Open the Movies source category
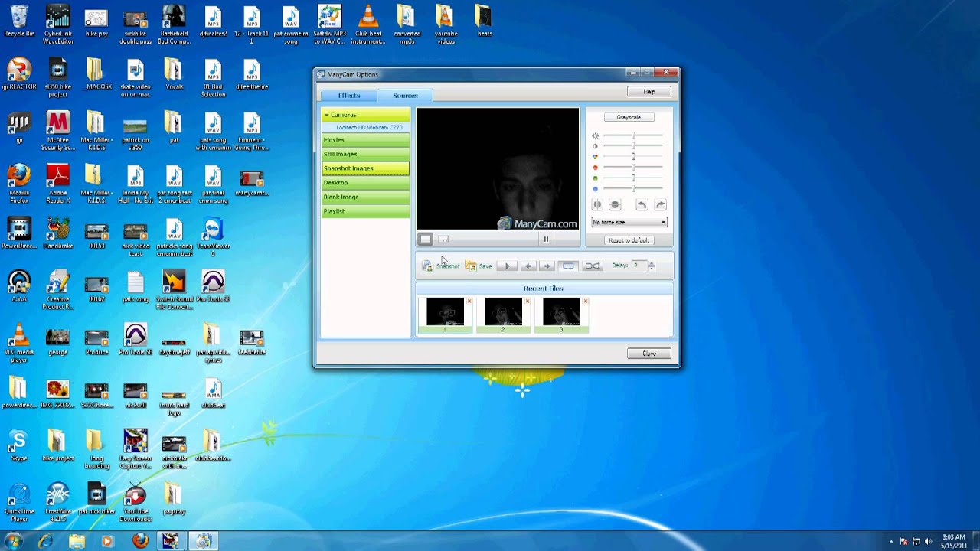Screen dimensions: 980x551 click(365, 140)
